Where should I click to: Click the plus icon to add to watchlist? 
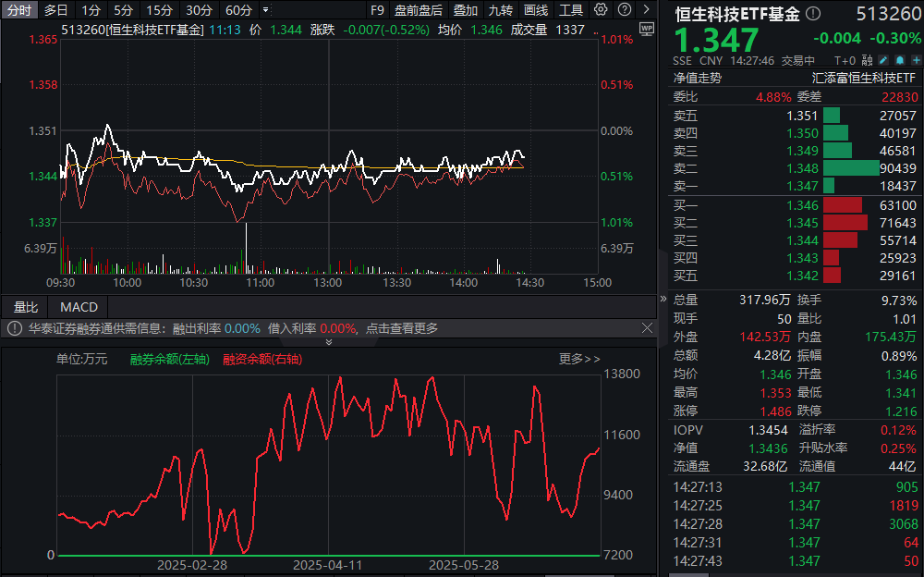coord(917,60)
